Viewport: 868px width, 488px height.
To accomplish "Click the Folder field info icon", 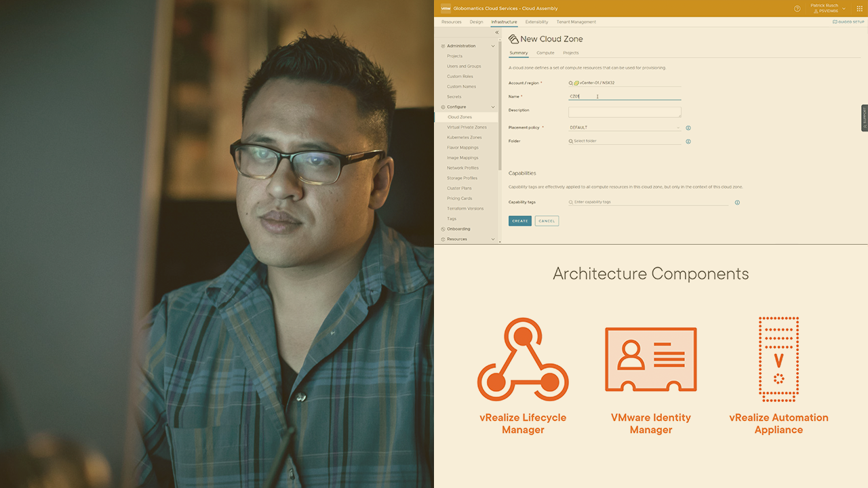I will pos(688,142).
